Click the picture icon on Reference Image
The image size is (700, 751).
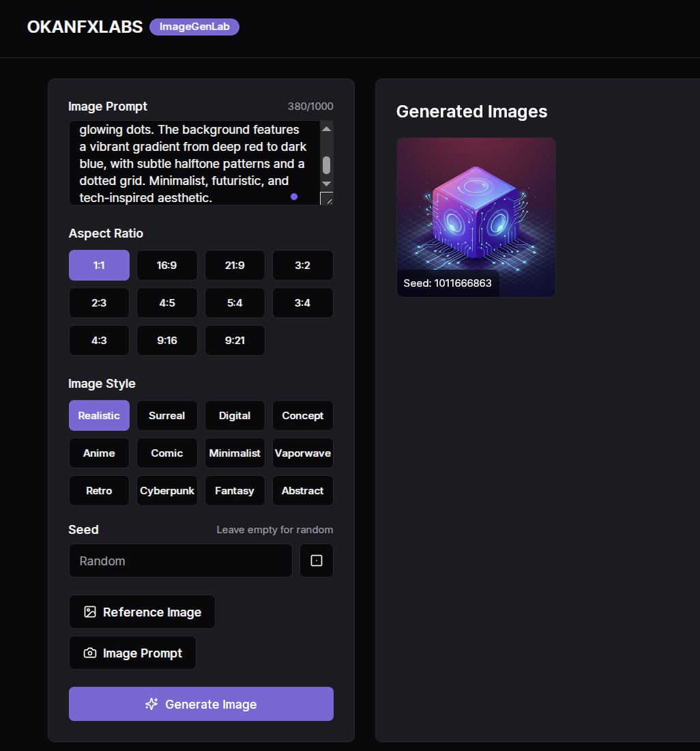coord(90,612)
